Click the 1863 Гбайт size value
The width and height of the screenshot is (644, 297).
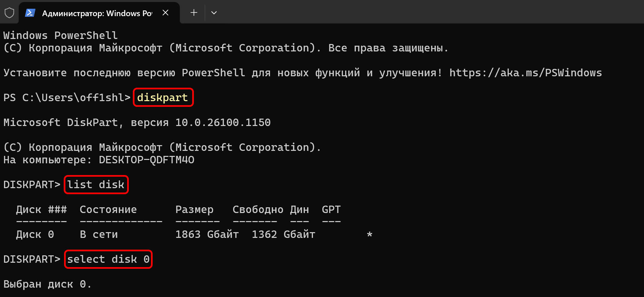pos(207,234)
